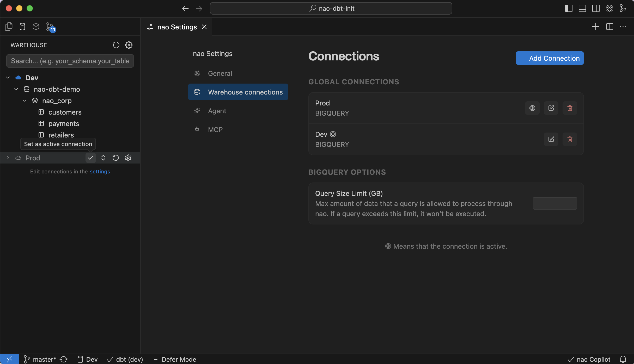Expand the Prod connection row
Image resolution: width=634 pixels, height=364 pixels.
click(8, 158)
